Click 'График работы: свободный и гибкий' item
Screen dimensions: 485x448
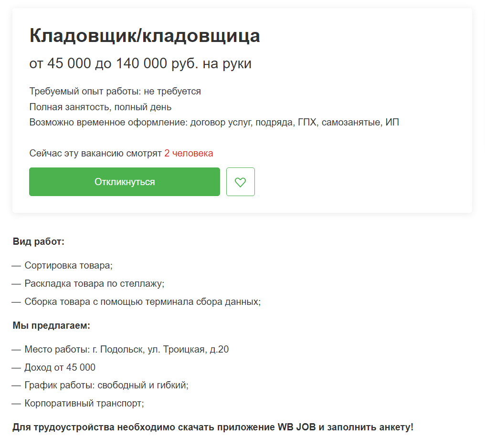click(106, 385)
